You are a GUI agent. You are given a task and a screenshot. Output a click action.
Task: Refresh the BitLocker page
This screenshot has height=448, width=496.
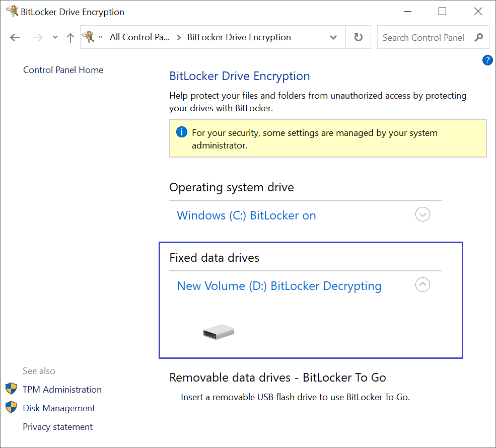click(358, 37)
